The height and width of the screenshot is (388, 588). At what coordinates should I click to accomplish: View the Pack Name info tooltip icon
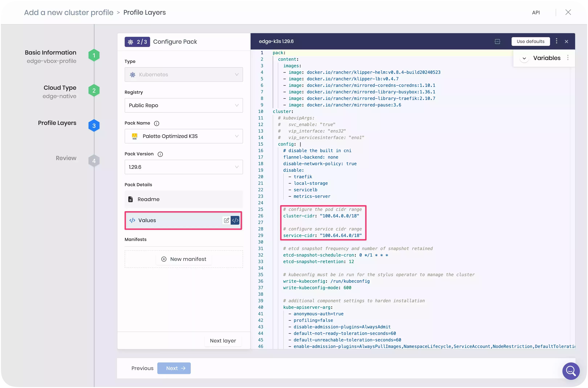157,123
